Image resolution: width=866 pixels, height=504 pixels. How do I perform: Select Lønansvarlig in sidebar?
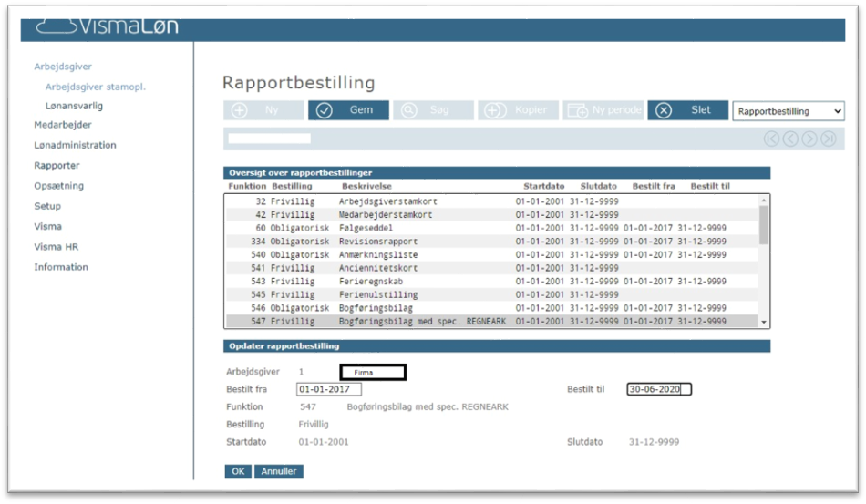click(74, 106)
